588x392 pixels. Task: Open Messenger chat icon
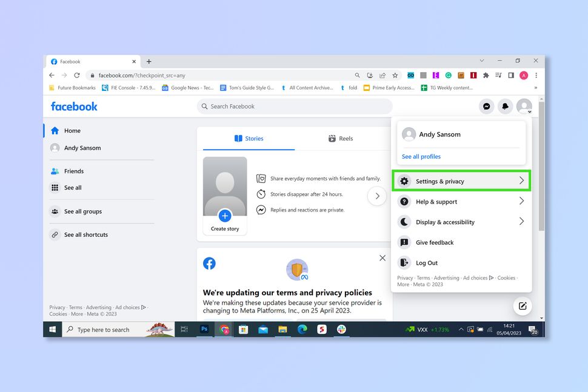click(486, 107)
